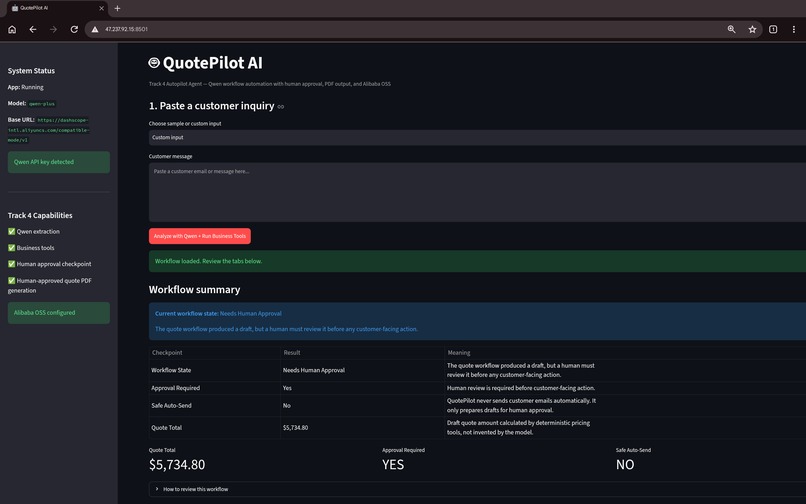Image resolution: width=806 pixels, height=504 pixels.
Task: Open the browser extensions/tab counter icon
Action: pos(773,29)
